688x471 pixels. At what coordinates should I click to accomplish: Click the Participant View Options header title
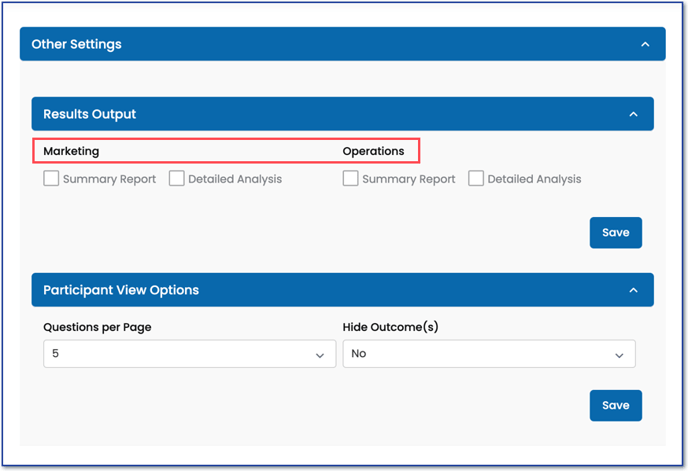[x=121, y=290]
